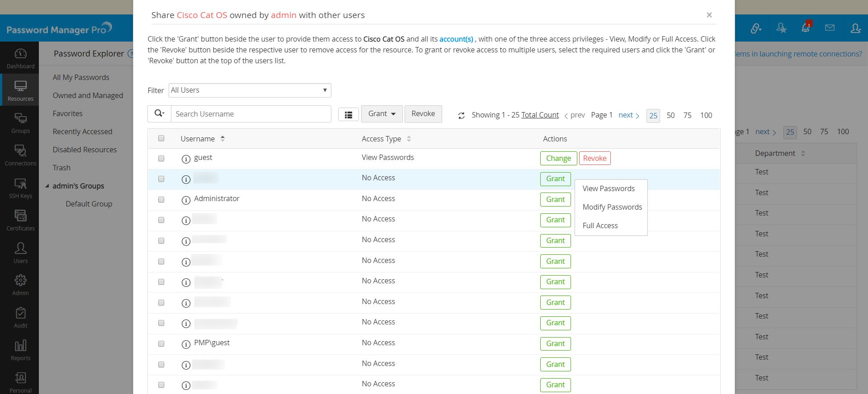The height and width of the screenshot is (394, 868).
Task: Tick the checkbox for guest user
Action: [161, 159]
